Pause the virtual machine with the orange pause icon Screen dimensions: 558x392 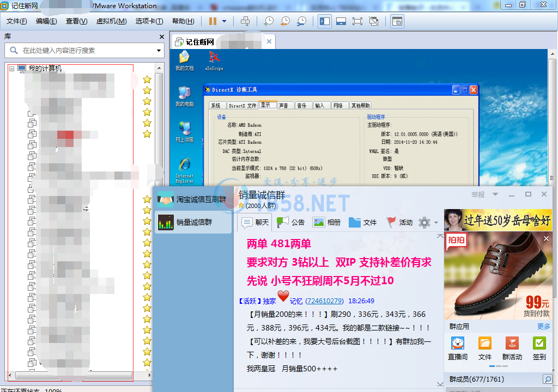(213, 21)
